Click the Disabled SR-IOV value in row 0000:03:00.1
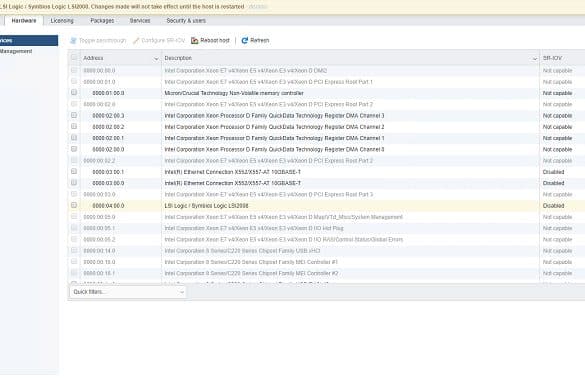Image resolution: width=585 pixels, height=382 pixels. click(553, 172)
